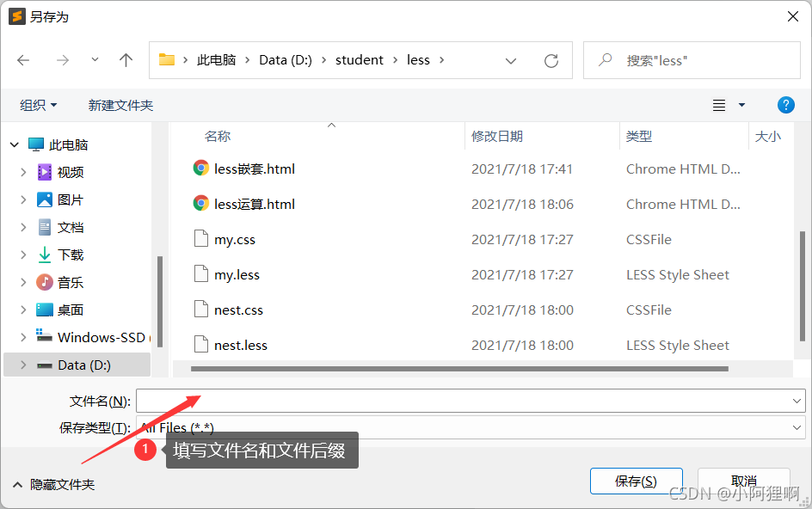Open the 保存类型 All Files dropdown
Screen dimensions: 812x509
471,427
